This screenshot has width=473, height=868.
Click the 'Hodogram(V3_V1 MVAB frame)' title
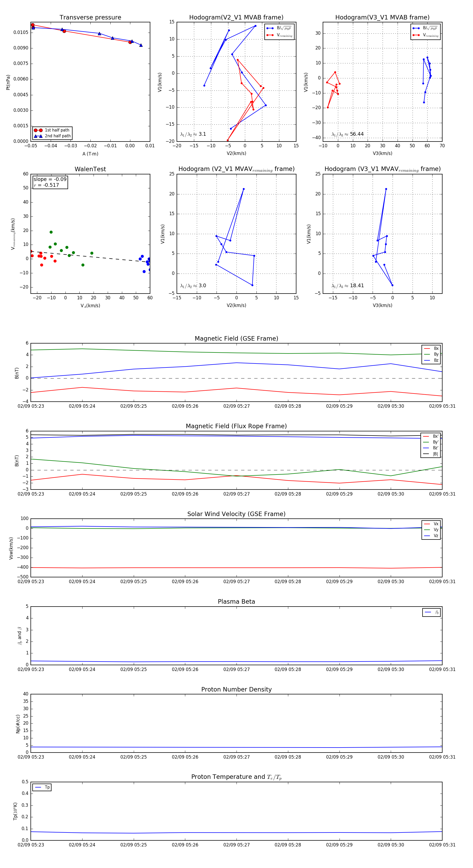pos(382,18)
